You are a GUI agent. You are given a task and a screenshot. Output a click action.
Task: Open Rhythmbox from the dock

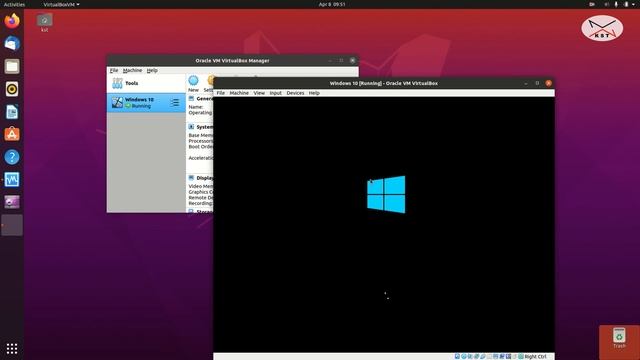pyautogui.click(x=12, y=89)
